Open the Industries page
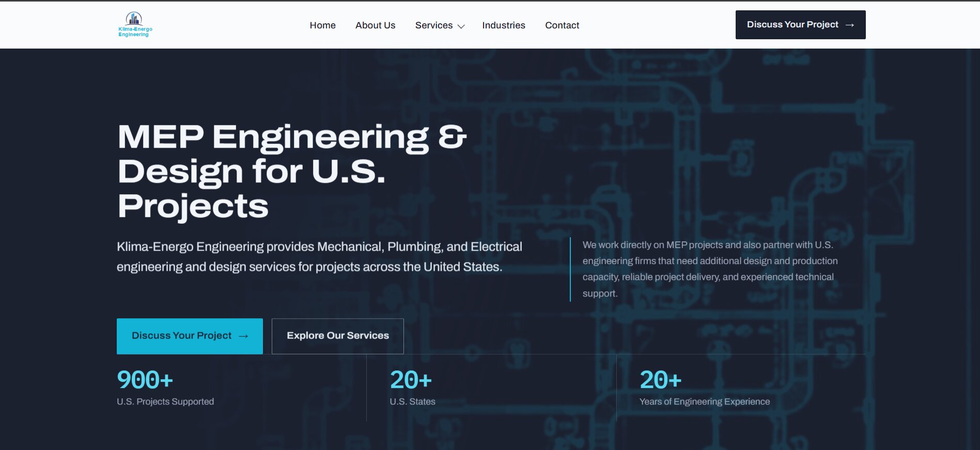Image resolution: width=980 pixels, height=450 pixels. 504,25
